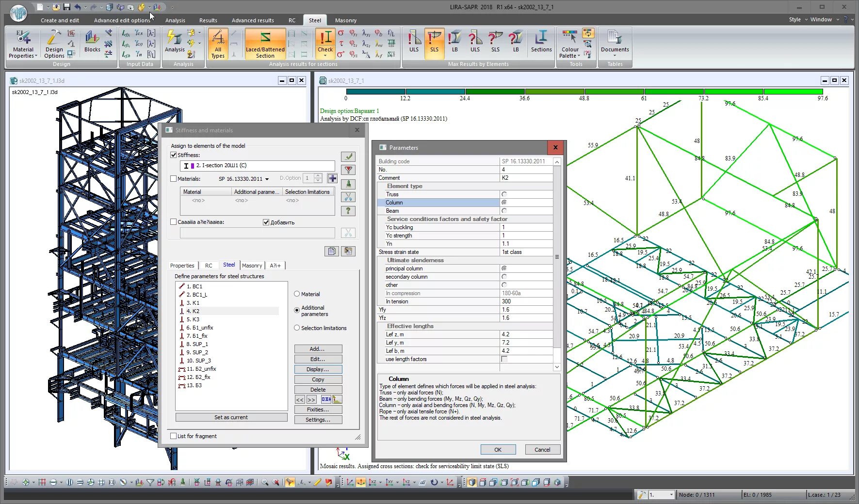Click the copy-list icon above Steel tab
The image size is (859, 504).
click(332, 251)
